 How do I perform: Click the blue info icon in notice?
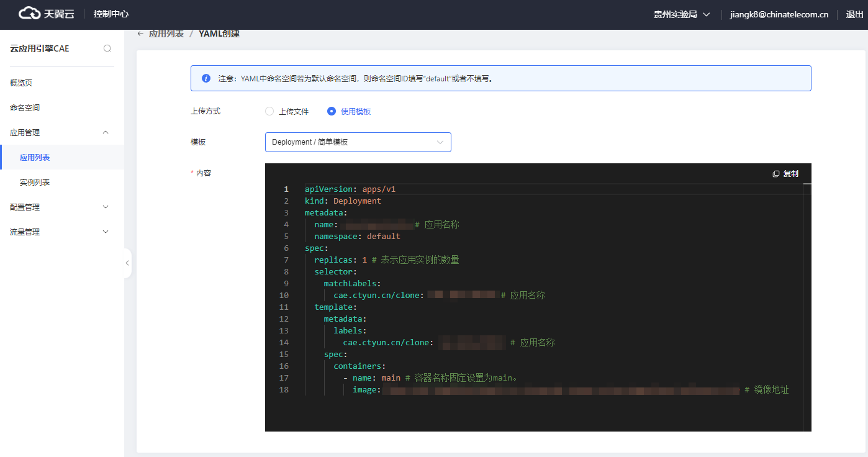click(x=206, y=79)
